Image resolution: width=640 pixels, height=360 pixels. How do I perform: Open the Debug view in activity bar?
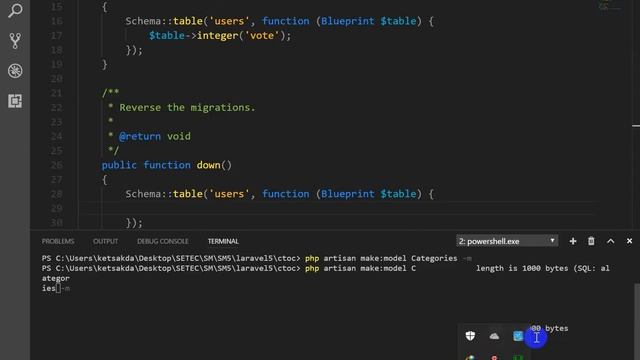[15, 71]
